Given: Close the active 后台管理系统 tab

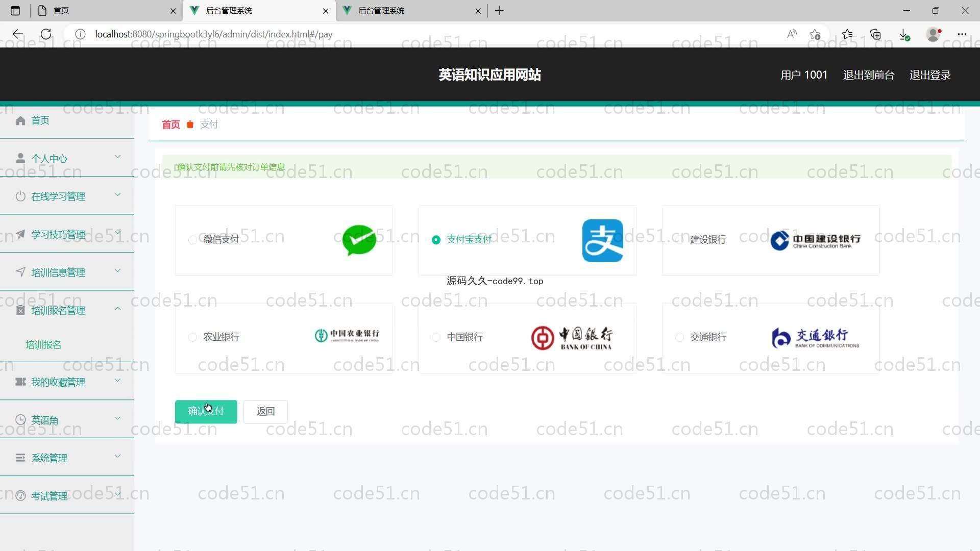Looking at the screenshot, I should point(326,10).
